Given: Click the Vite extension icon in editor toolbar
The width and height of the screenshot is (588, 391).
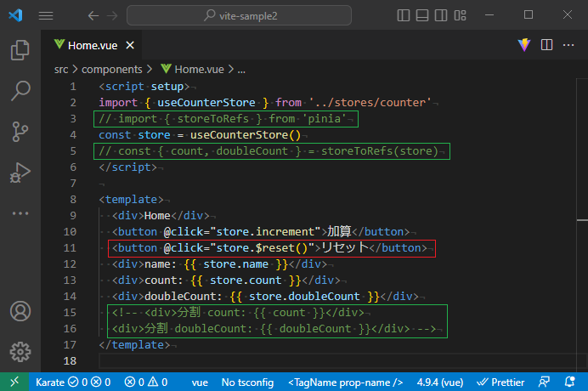Looking at the screenshot, I should (x=524, y=45).
